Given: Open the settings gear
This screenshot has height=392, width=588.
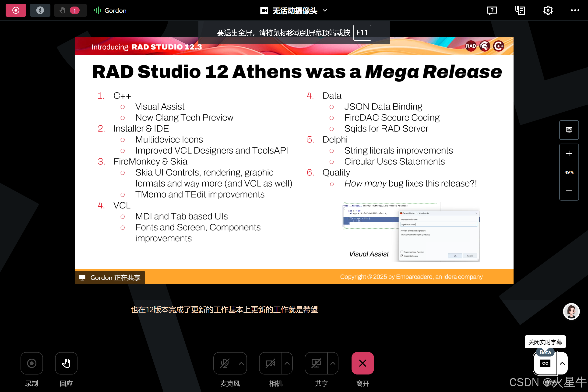Looking at the screenshot, I should pyautogui.click(x=548, y=10).
